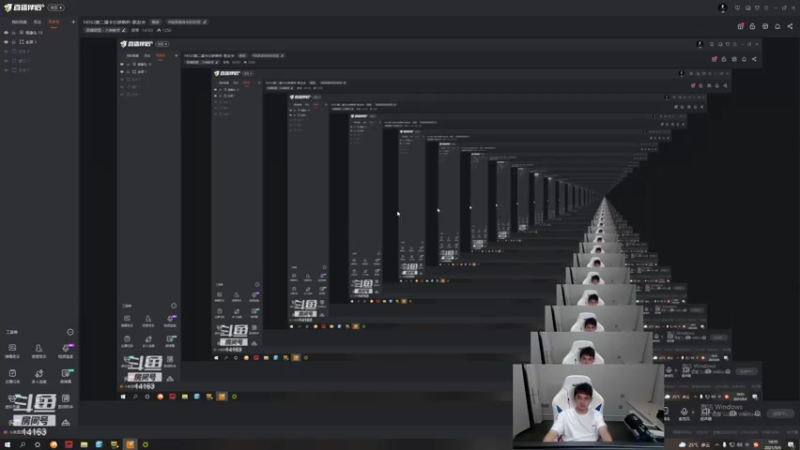Show the fourth dimmed source via its eye icon

pyautogui.click(x=6, y=61)
